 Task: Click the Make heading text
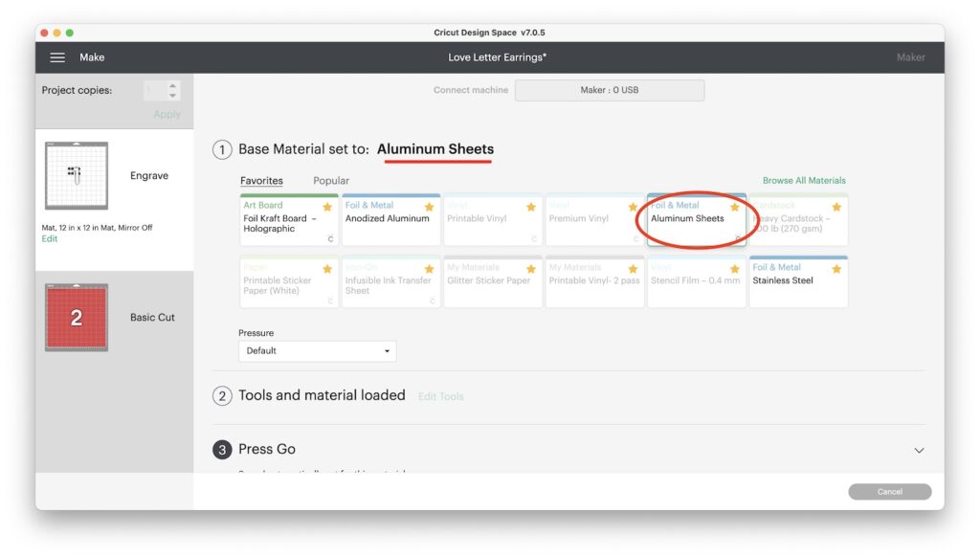pyautogui.click(x=92, y=57)
